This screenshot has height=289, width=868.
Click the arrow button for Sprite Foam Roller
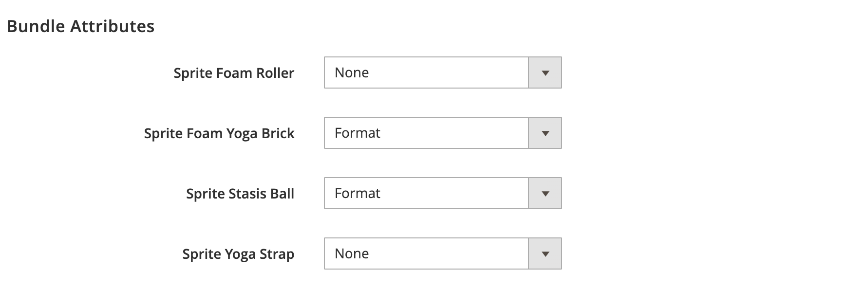coord(545,73)
